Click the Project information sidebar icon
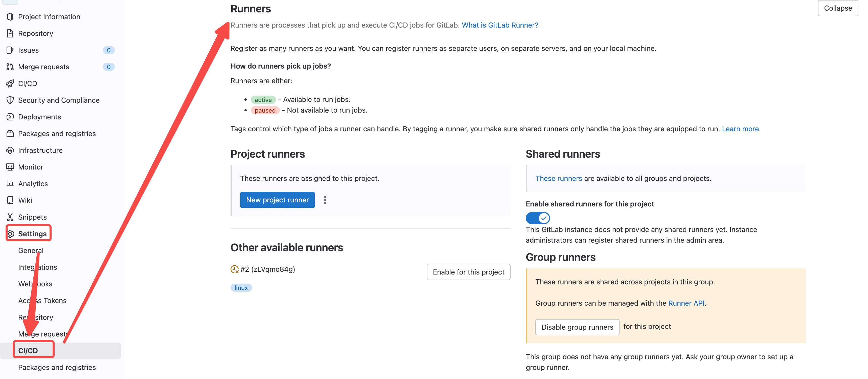Image resolution: width=868 pixels, height=379 pixels. [x=10, y=16]
